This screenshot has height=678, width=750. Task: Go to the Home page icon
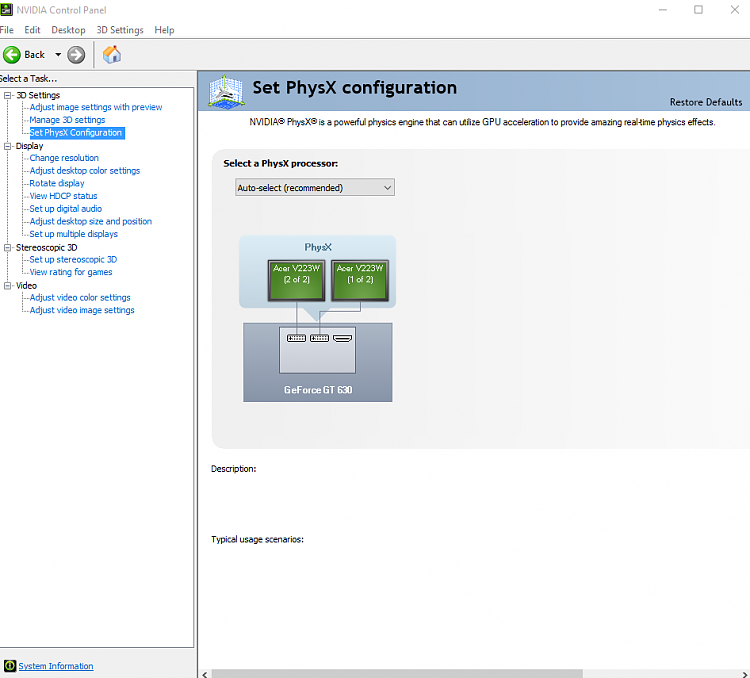(112, 55)
